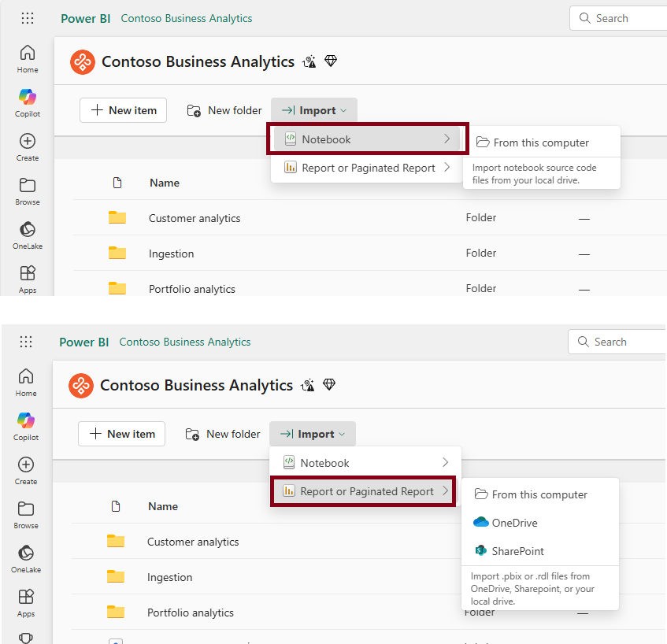Open app launcher grid in bottom screenshot
The width and height of the screenshot is (667, 644).
(26, 342)
